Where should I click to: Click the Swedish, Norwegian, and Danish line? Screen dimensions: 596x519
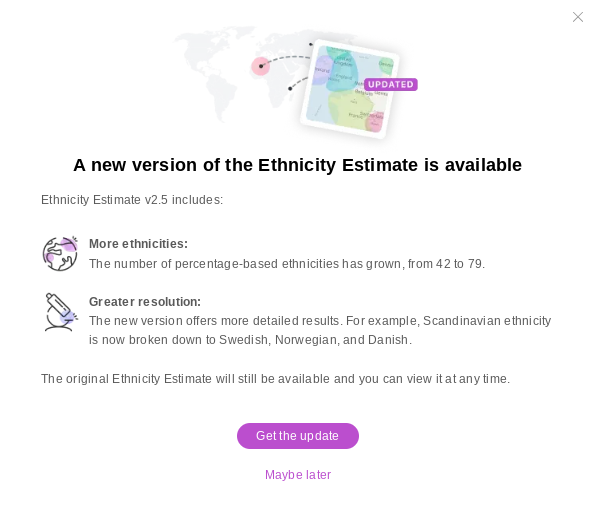pos(250,340)
